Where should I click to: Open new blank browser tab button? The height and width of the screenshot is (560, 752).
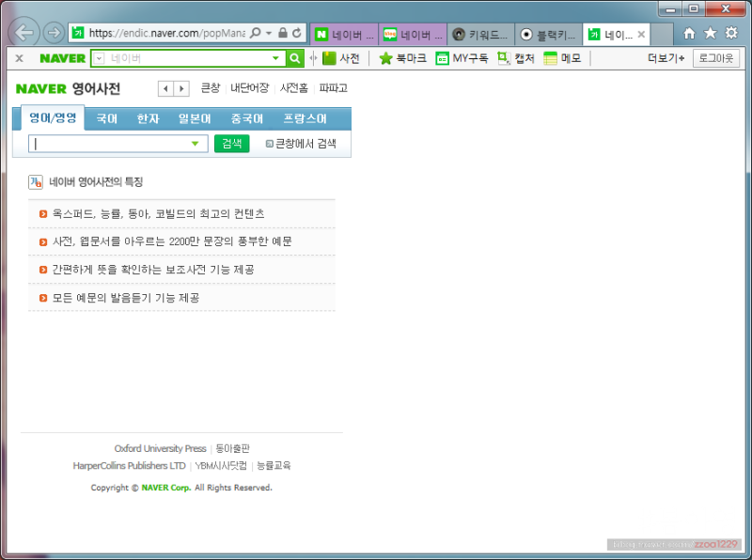pos(662,35)
